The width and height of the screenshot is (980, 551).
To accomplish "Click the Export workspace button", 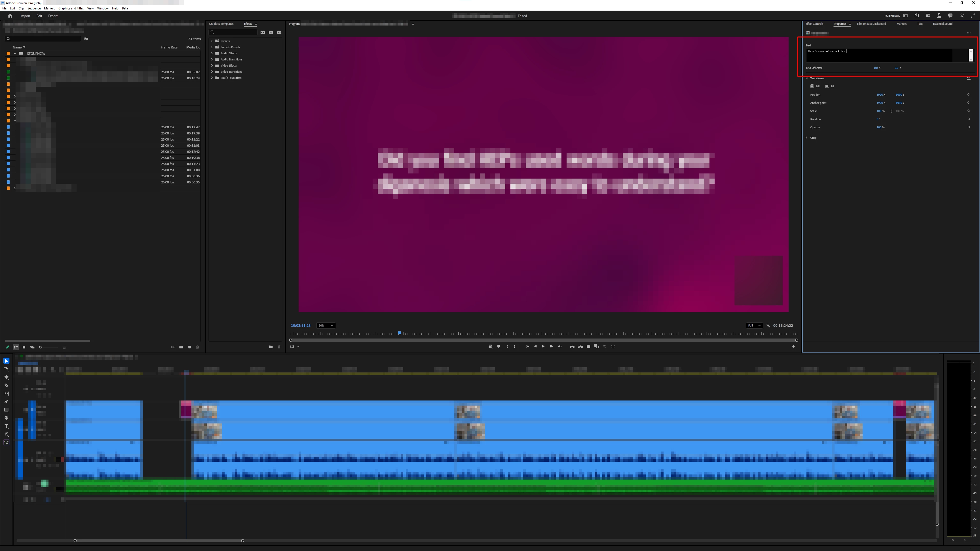I will click(53, 16).
